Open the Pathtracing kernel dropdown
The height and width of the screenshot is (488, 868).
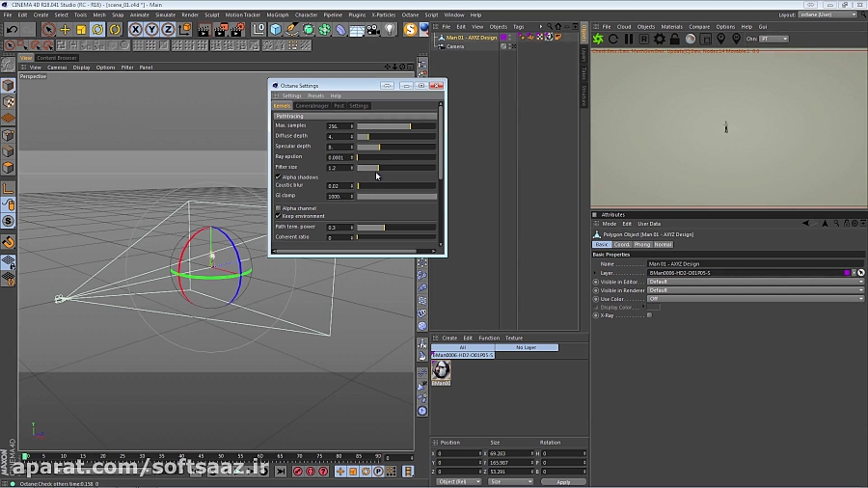[355, 116]
